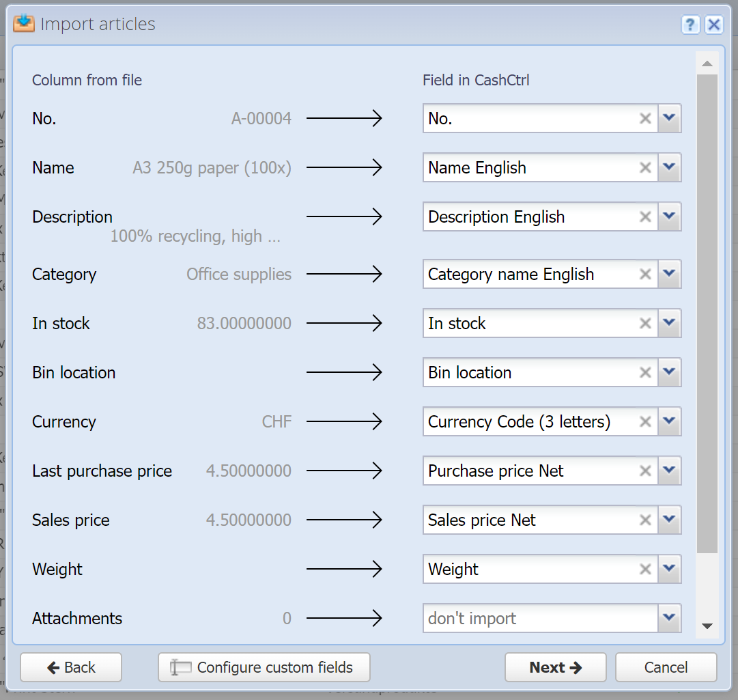
Task: Clear the Bin location field mapping
Action: click(645, 373)
